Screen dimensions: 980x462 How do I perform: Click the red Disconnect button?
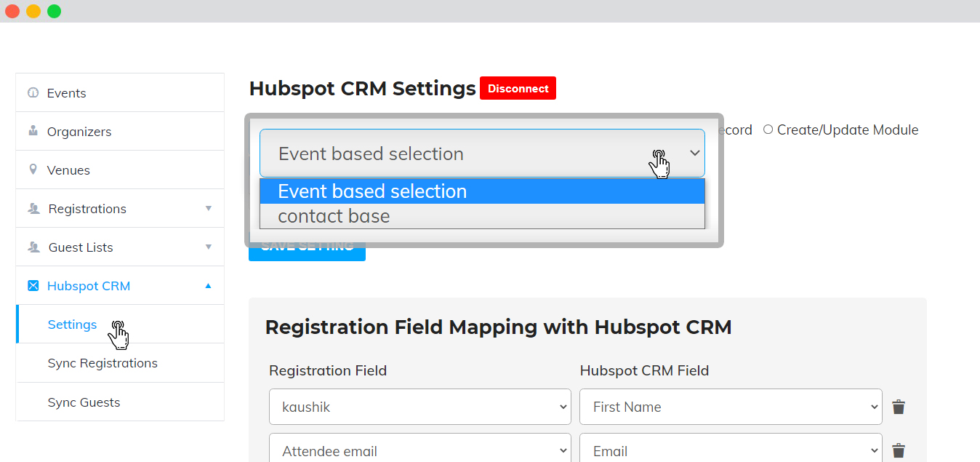pyautogui.click(x=518, y=89)
